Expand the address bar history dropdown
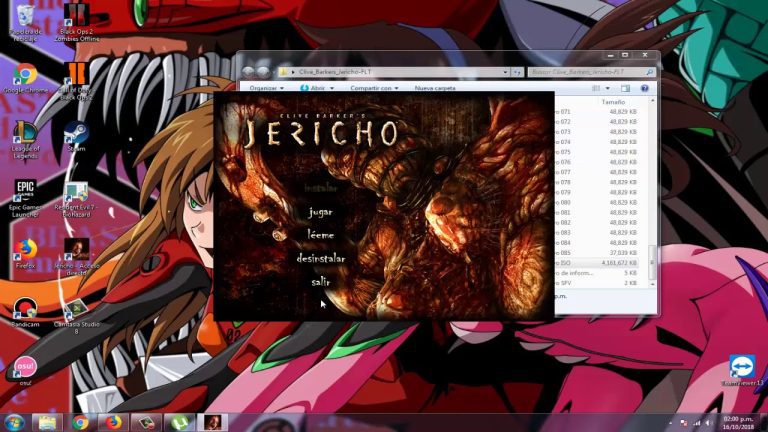The image size is (768, 432). [505, 72]
